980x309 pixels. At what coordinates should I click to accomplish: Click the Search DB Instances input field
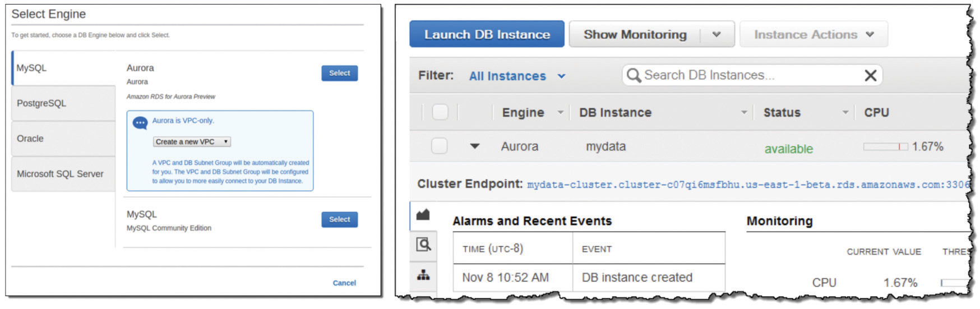click(746, 76)
